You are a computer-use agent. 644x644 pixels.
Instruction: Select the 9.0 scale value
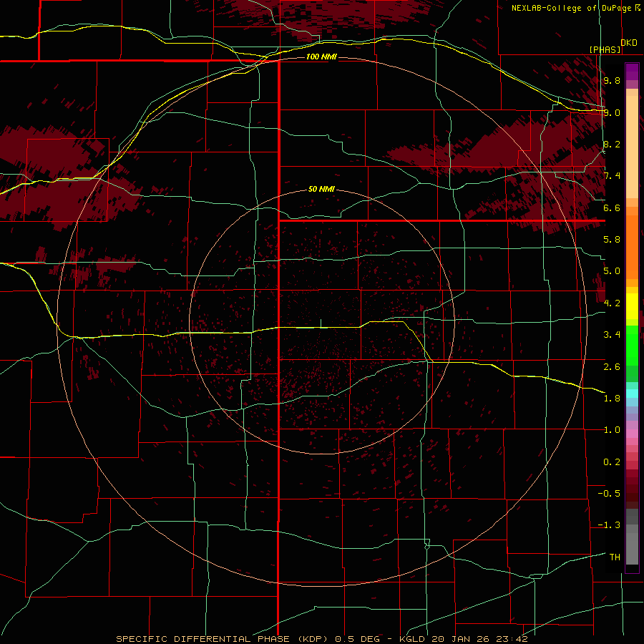(x=612, y=112)
